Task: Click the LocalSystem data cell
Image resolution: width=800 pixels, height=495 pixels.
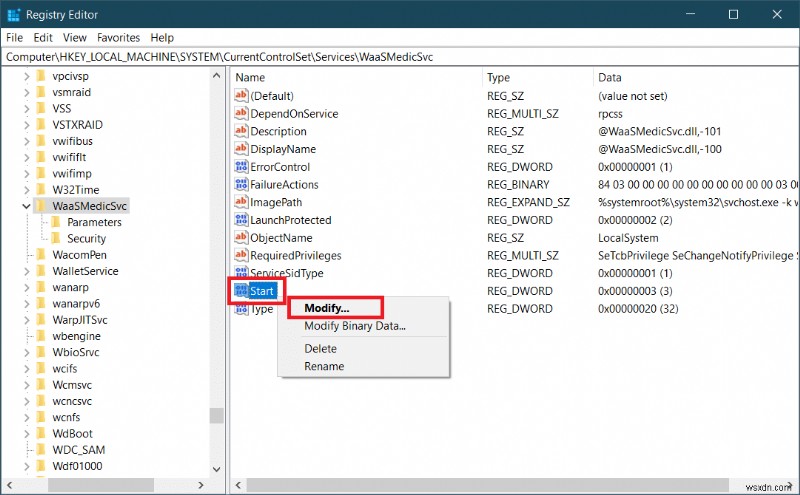Action: pyautogui.click(x=628, y=238)
